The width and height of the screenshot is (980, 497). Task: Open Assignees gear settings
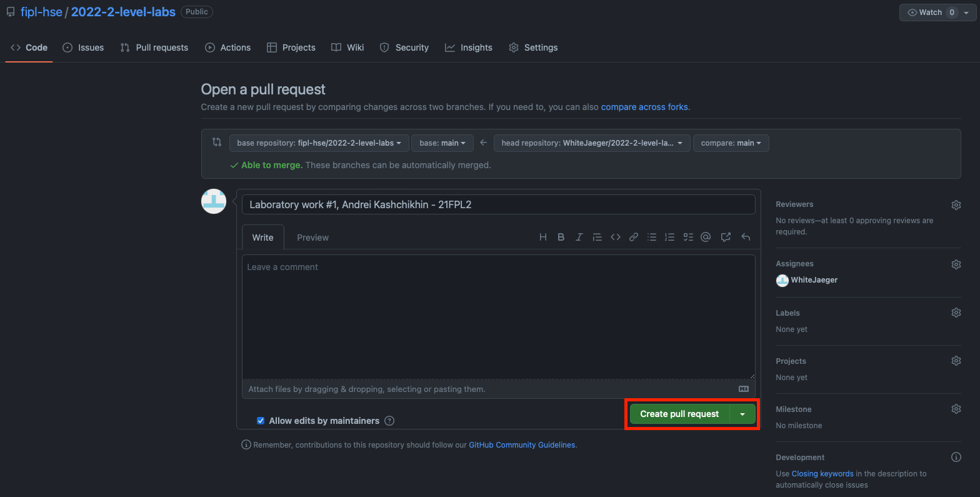(956, 264)
